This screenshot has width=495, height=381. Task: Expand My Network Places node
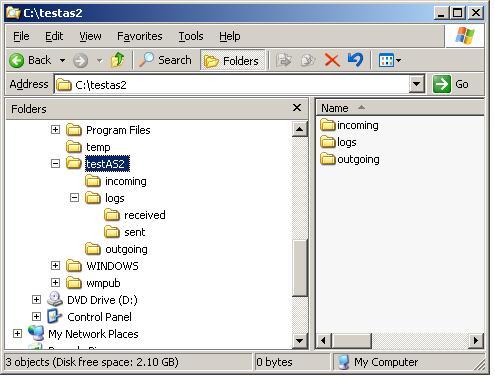17,333
